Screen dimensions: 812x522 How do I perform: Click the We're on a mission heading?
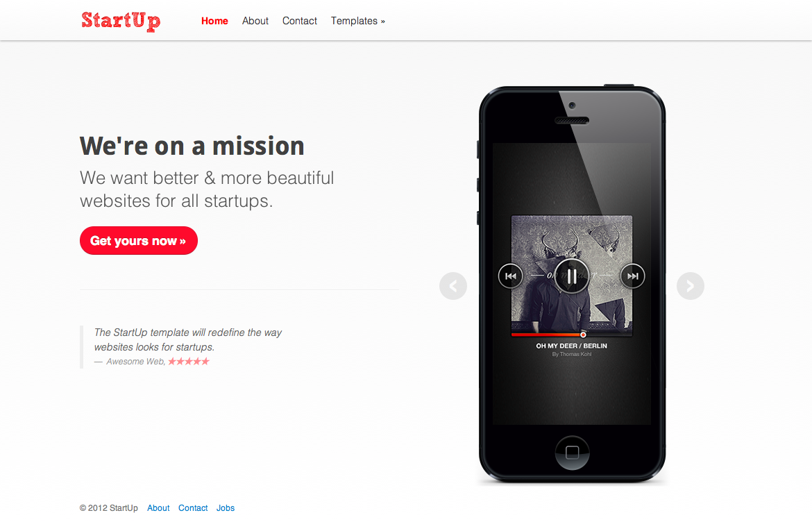[192, 146]
